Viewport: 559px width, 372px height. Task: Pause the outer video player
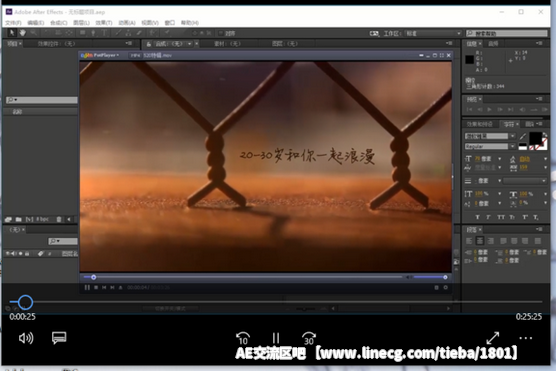pos(276,338)
